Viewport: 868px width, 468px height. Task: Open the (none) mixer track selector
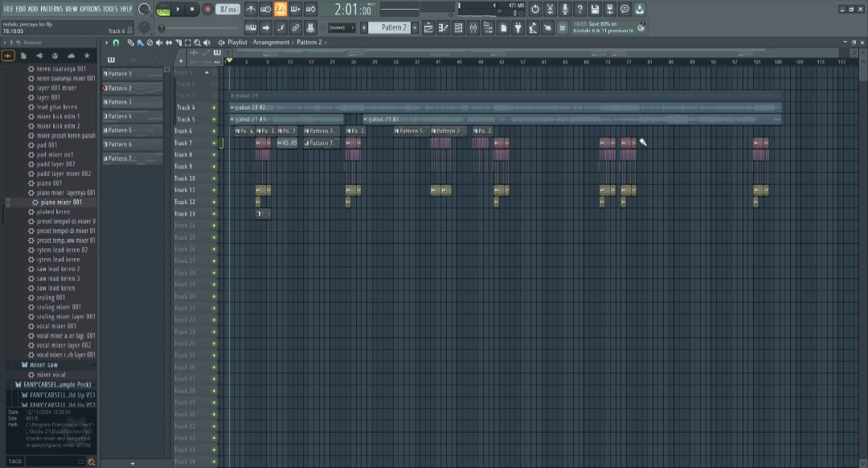pyautogui.click(x=341, y=27)
